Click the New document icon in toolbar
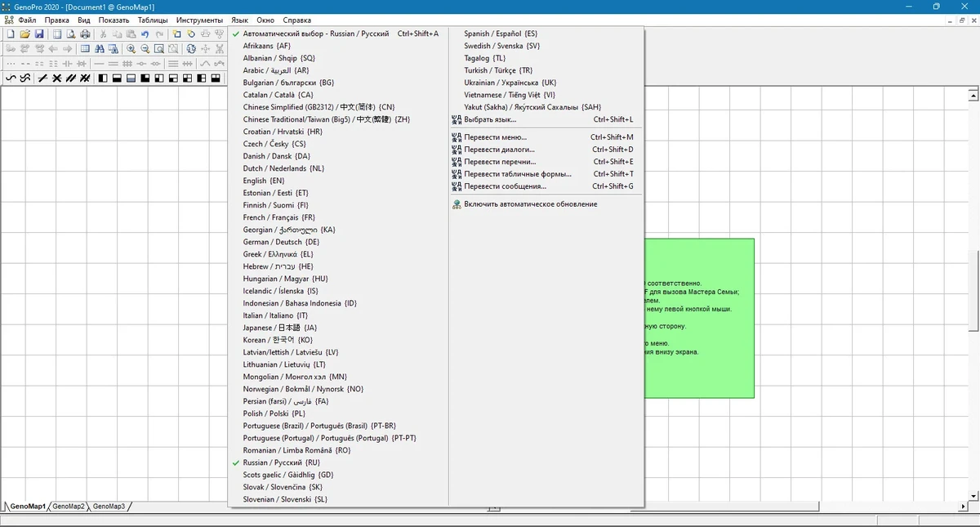The height and width of the screenshot is (527, 980). (11, 34)
